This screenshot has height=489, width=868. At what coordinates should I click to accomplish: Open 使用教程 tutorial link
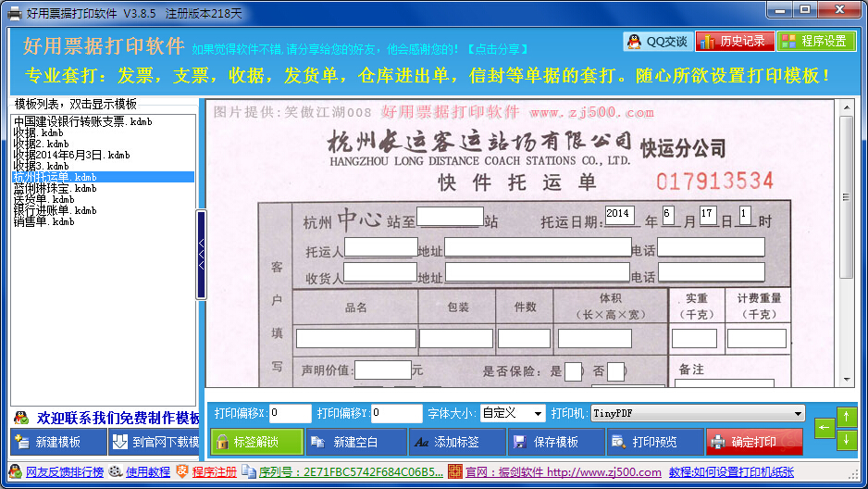pos(148,472)
